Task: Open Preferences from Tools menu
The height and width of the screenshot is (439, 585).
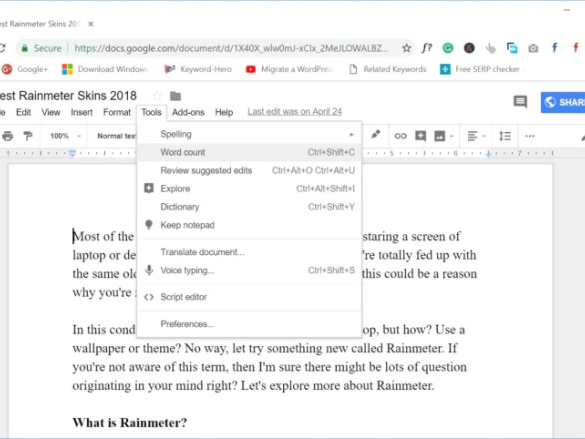Action: (249, 324)
